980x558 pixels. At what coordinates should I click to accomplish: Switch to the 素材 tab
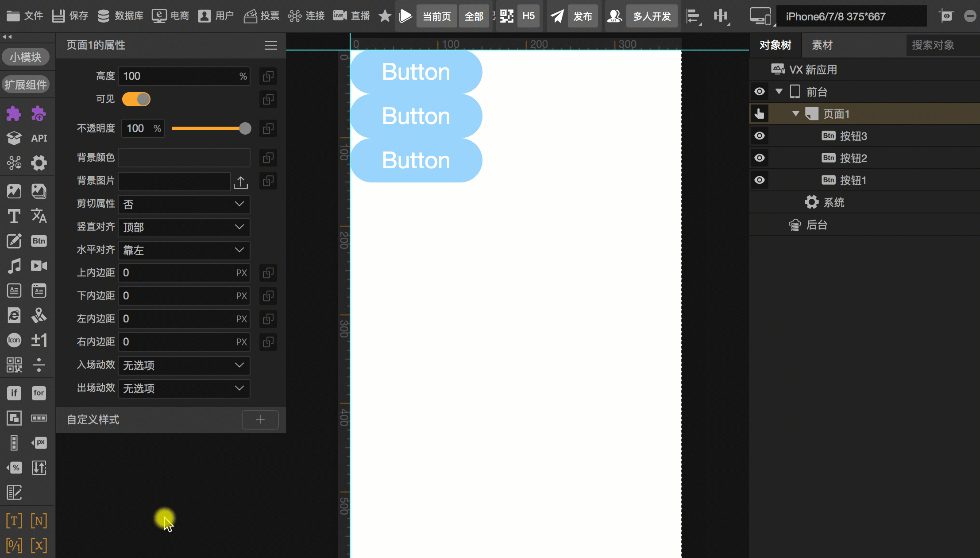point(822,45)
